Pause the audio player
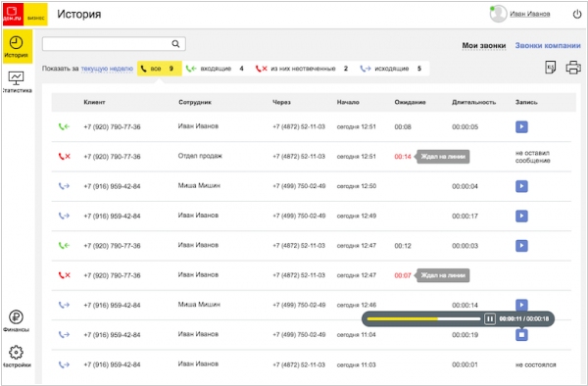The height and width of the screenshot is (386, 588). tap(490, 319)
